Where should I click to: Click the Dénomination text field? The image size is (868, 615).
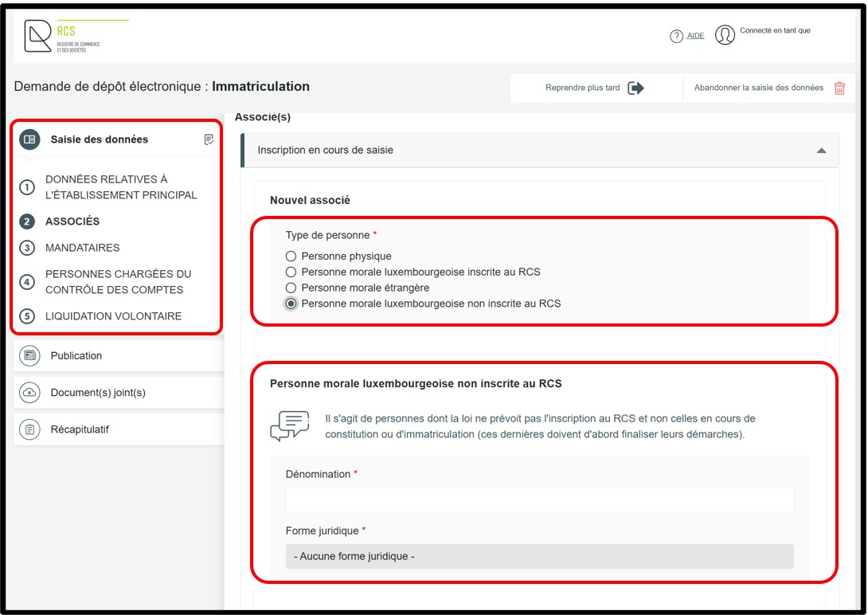click(x=539, y=500)
